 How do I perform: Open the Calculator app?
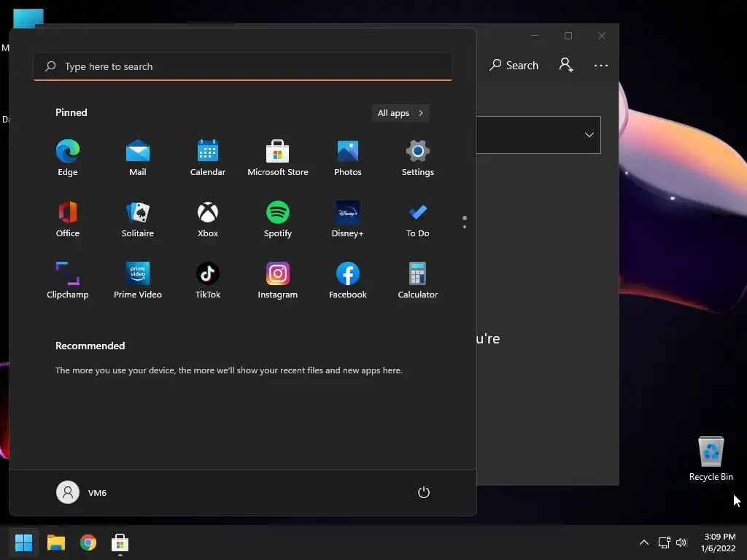(x=418, y=281)
